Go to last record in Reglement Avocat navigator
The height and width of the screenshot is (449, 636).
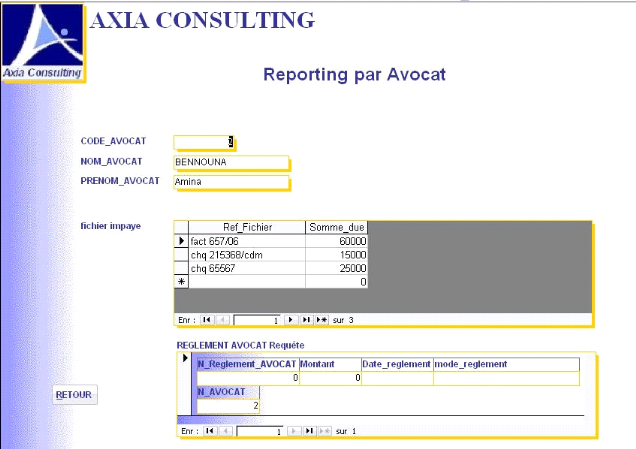point(309,431)
